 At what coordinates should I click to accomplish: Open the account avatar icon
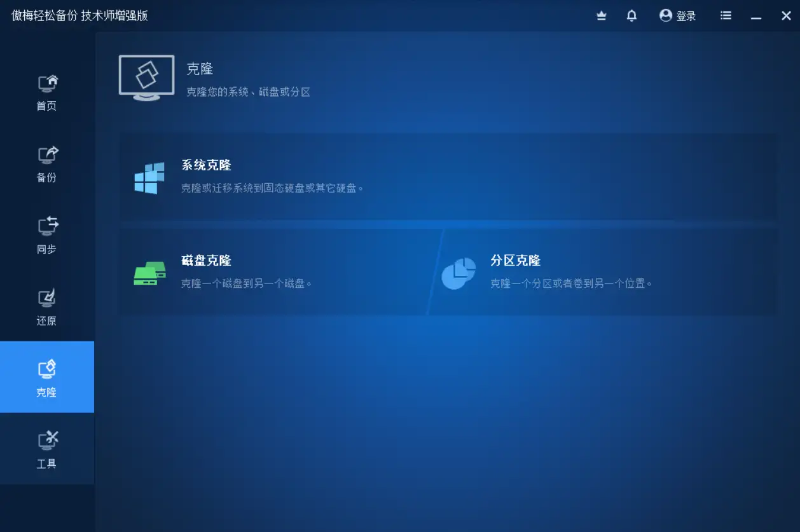[665, 15]
